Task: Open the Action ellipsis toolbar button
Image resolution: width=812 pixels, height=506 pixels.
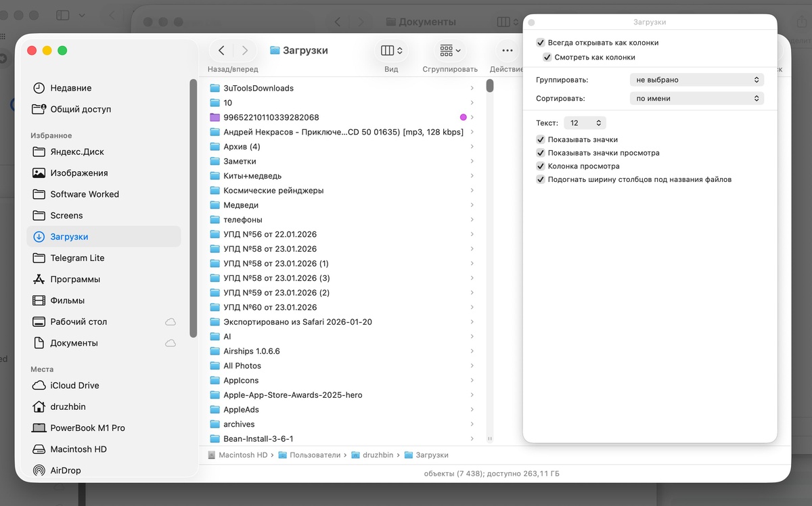Action: [507, 50]
